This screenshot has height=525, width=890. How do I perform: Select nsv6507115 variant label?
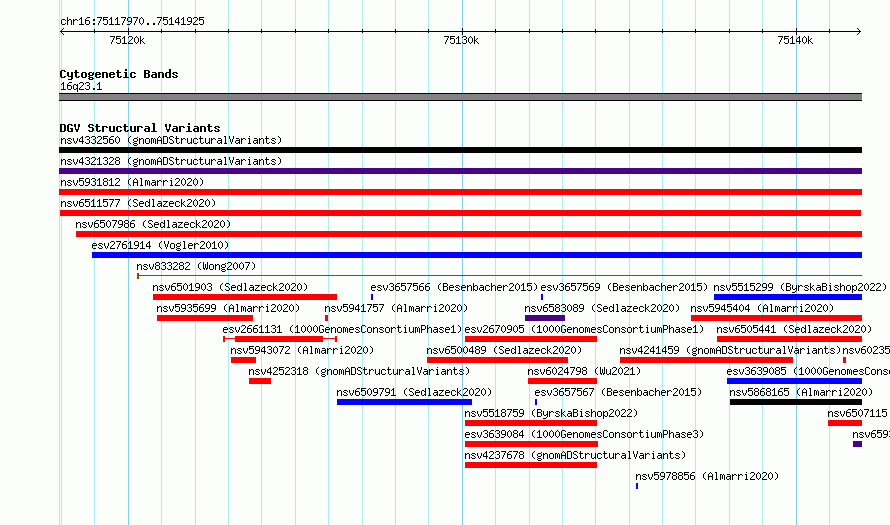(857, 413)
